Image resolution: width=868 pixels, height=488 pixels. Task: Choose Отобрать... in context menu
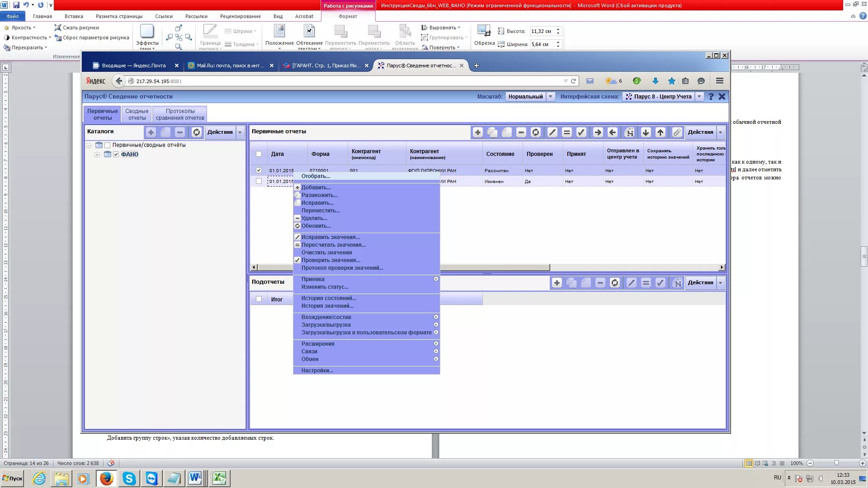316,176
